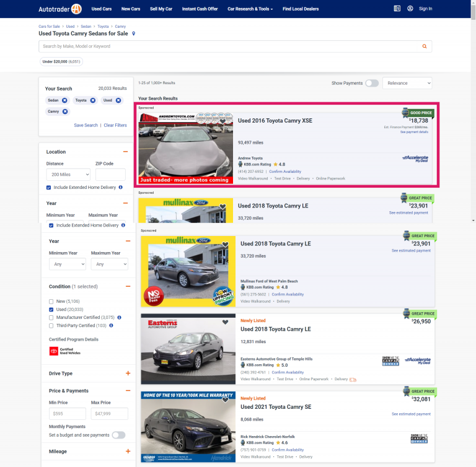
Task: Open the Minimum Year Any dropdown
Action: [68, 264]
